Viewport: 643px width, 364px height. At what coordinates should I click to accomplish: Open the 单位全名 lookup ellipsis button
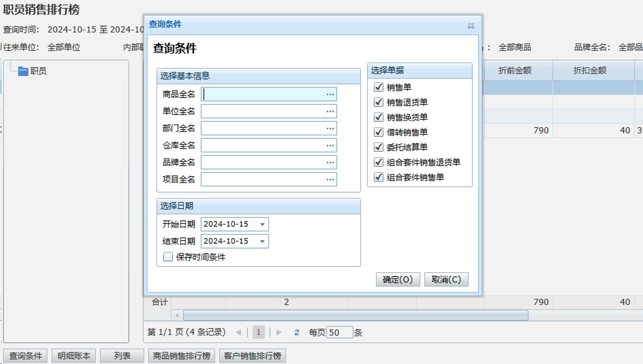click(x=330, y=111)
